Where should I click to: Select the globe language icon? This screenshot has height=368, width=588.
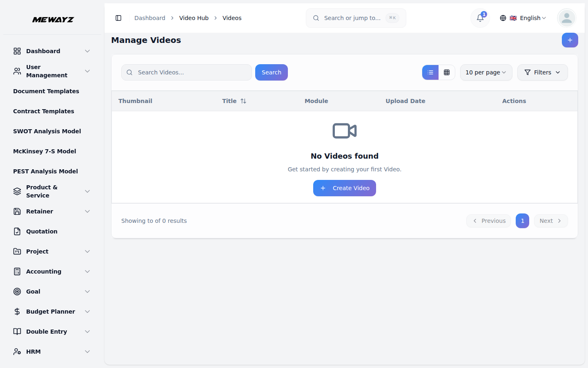click(x=503, y=18)
